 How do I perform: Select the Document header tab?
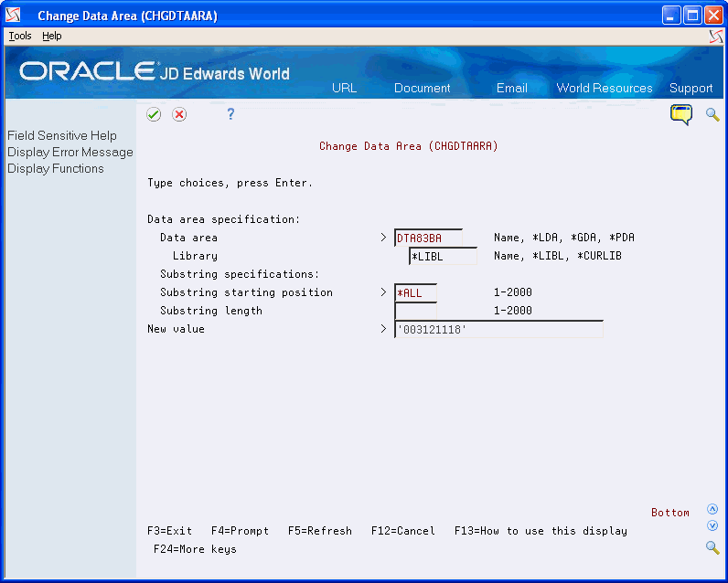tap(422, 88)
